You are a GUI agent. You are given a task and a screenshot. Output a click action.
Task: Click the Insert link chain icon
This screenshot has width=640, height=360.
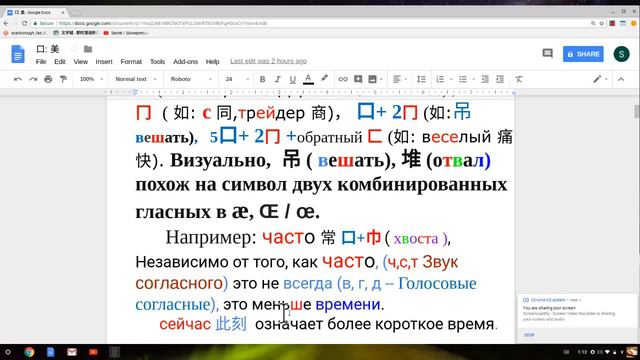click(x=343, y=79)
